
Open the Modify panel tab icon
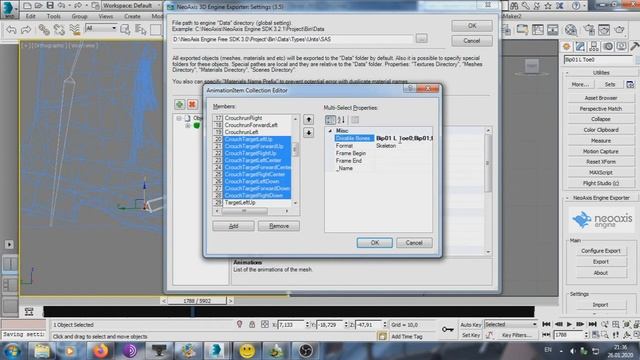[x=580, y=47]
